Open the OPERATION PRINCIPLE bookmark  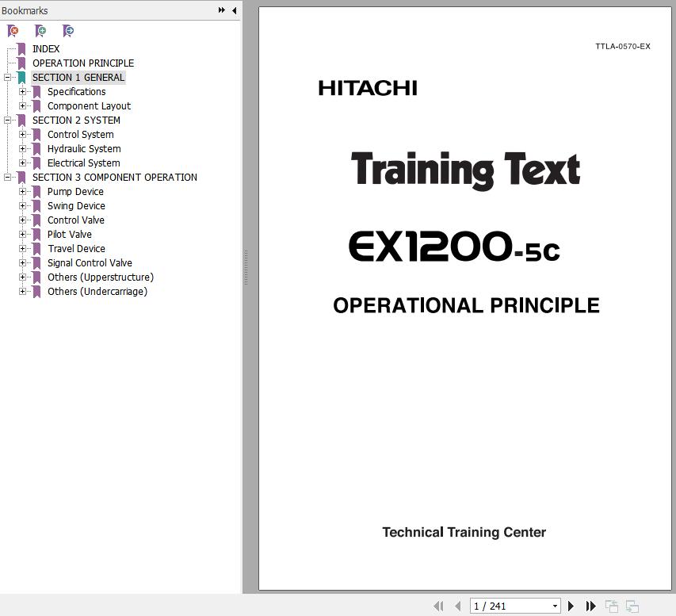[83, 63]
